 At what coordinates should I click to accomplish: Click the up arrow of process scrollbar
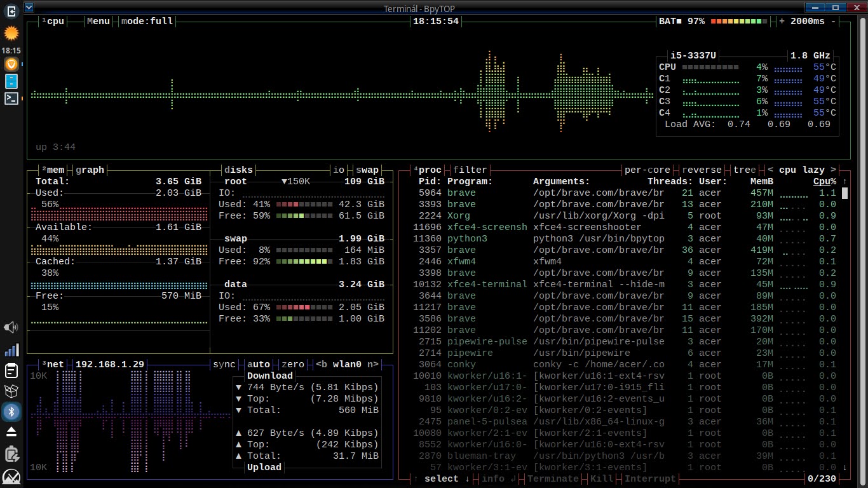(x=844, y=182)
